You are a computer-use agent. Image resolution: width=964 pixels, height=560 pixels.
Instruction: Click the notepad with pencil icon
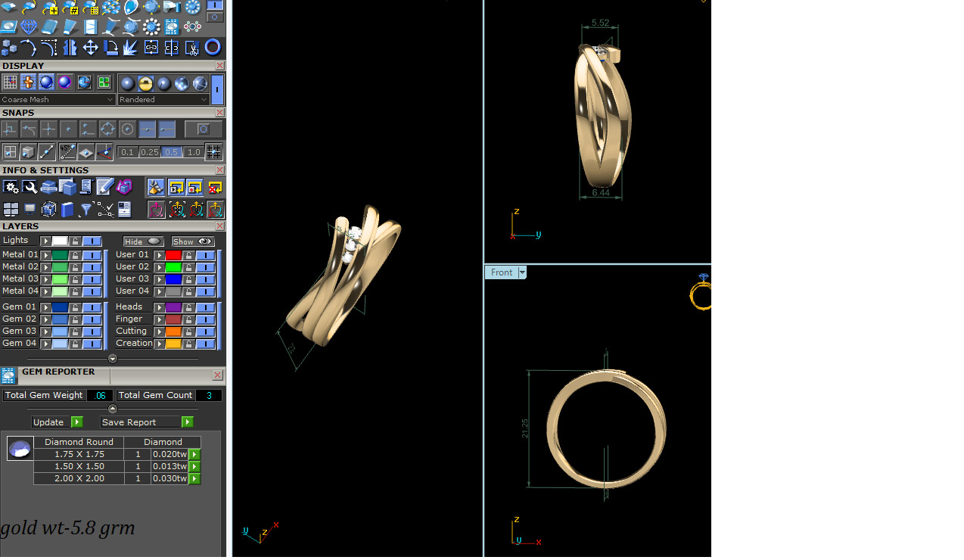(x=104, y=186)
